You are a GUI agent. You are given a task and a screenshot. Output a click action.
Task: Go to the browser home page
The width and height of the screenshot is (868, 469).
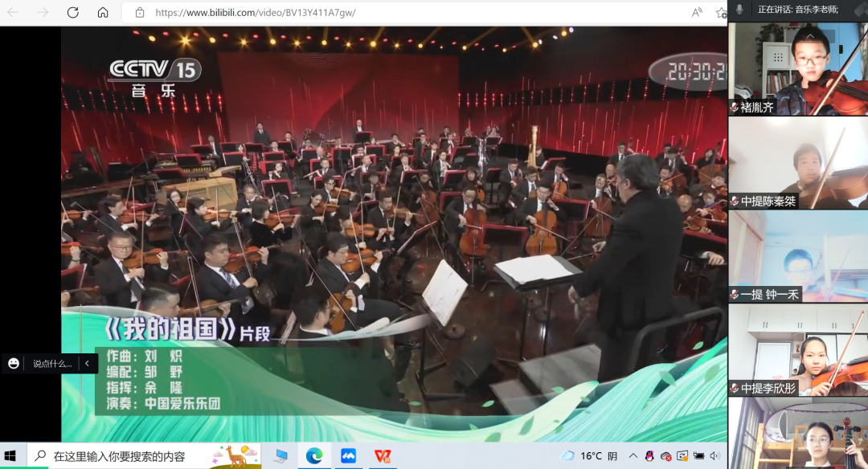pos(103,13)
